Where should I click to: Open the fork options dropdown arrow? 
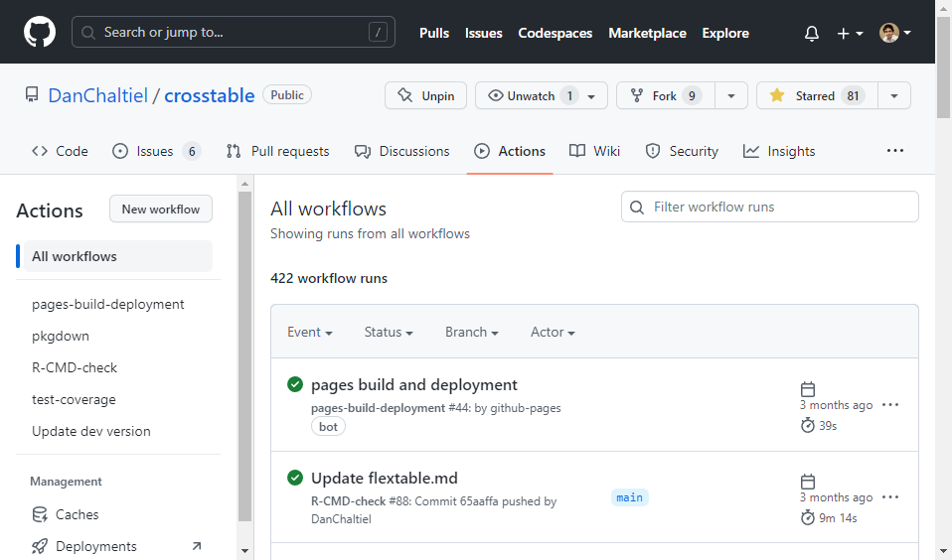tap(731, 95)
